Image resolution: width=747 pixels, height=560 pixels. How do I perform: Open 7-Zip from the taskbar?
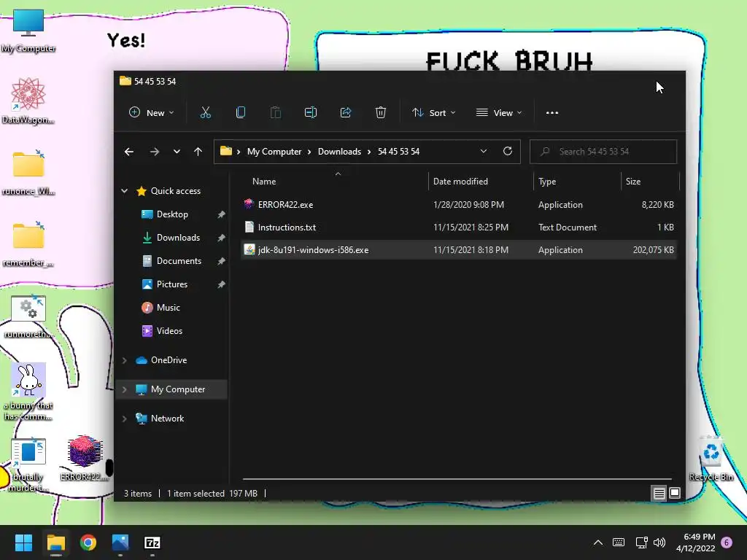coord(152,542)
